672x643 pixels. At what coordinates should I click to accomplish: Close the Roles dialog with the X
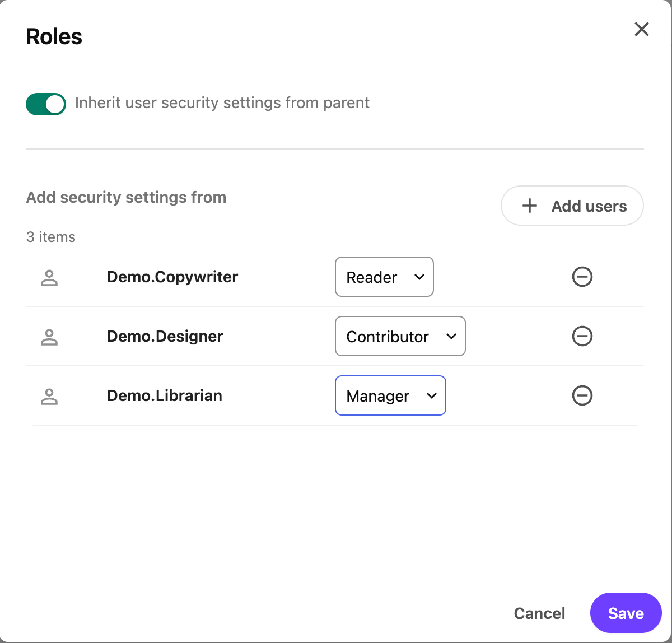point(641,29)
